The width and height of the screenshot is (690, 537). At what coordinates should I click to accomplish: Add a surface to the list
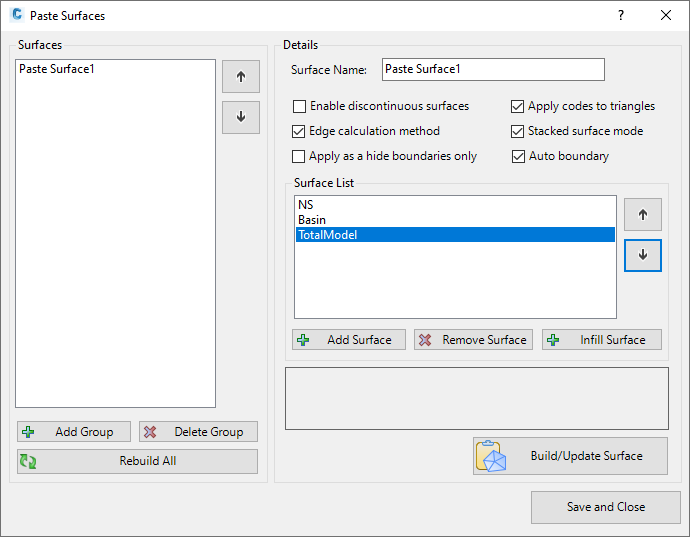point(349,340)
